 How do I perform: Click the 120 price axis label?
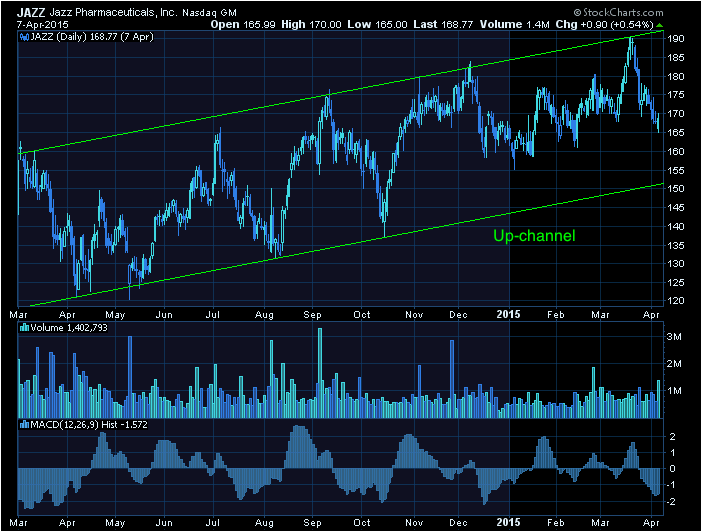[676, 301]
